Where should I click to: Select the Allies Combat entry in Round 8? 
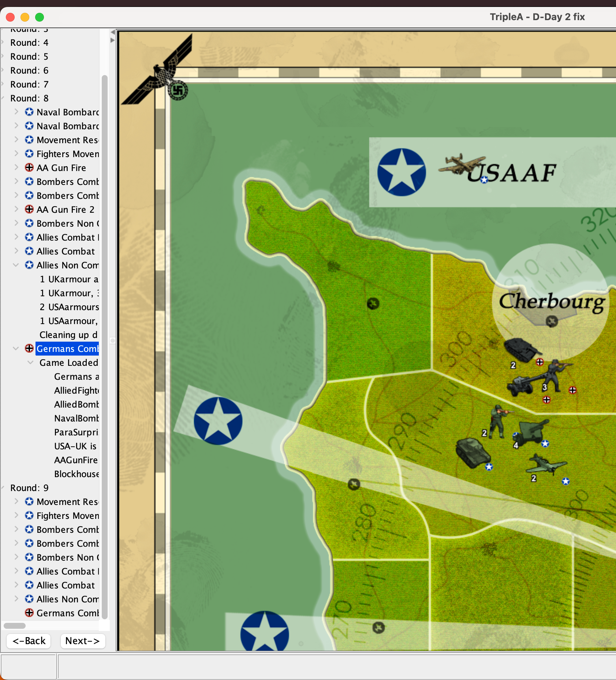tap(66, 251)
